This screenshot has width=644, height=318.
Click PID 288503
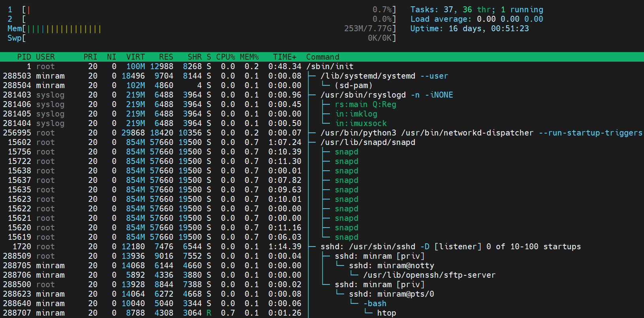[x=17, y=76]
